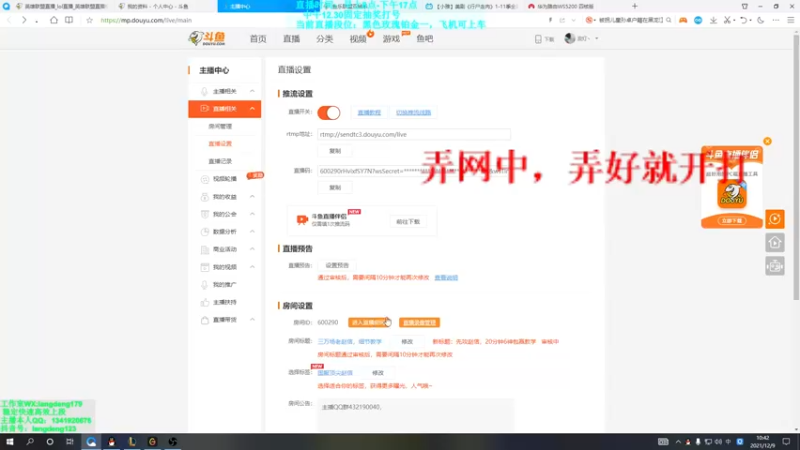800x450 pixels.
Task: Open 首页 in Douyu top navigation
Action: (258, 39)
